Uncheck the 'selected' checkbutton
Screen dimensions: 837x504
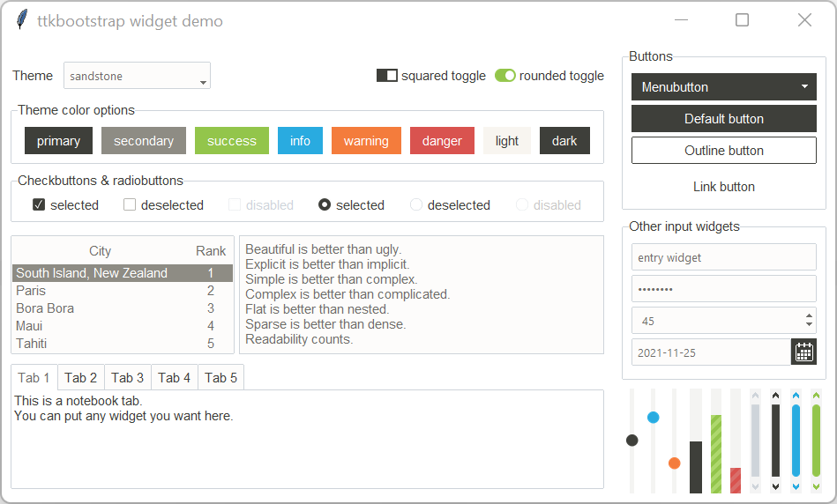(39, 204)
